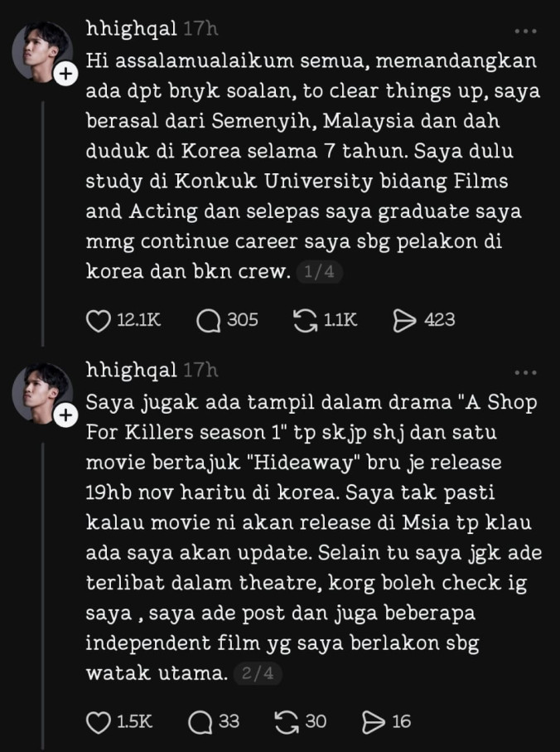Screen dimensions: 560x752
Task: Open more options menu on second post
Action: coord(525,372)
